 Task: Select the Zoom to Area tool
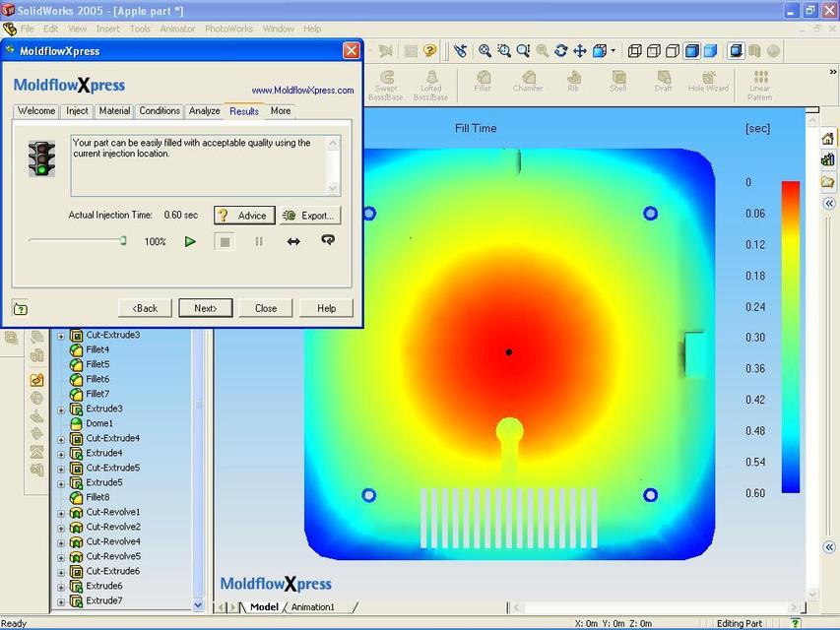coord(502,50)
